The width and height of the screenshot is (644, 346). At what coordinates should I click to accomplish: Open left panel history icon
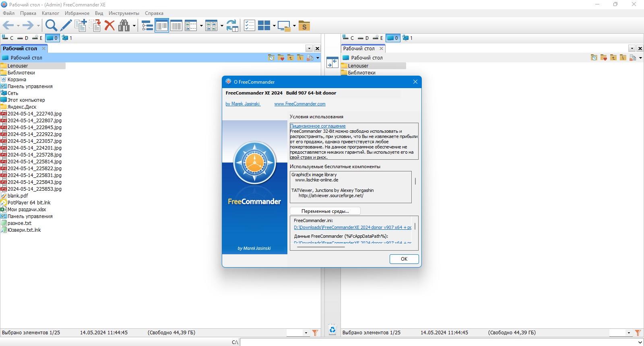point(271,58)
